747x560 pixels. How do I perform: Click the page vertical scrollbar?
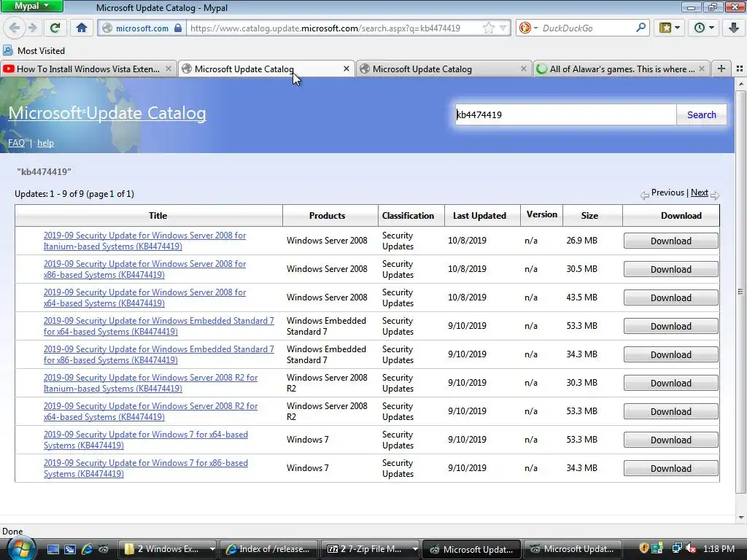(740, 292)
